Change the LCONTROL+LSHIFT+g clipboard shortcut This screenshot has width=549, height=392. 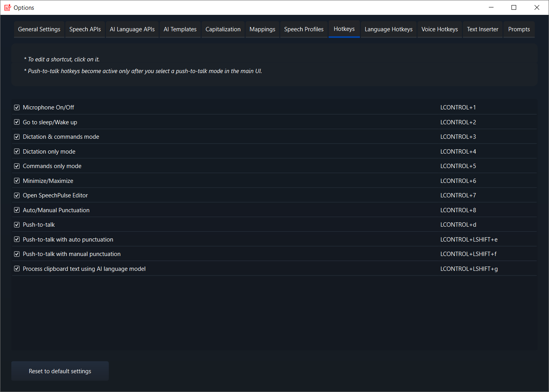(469, 269)
